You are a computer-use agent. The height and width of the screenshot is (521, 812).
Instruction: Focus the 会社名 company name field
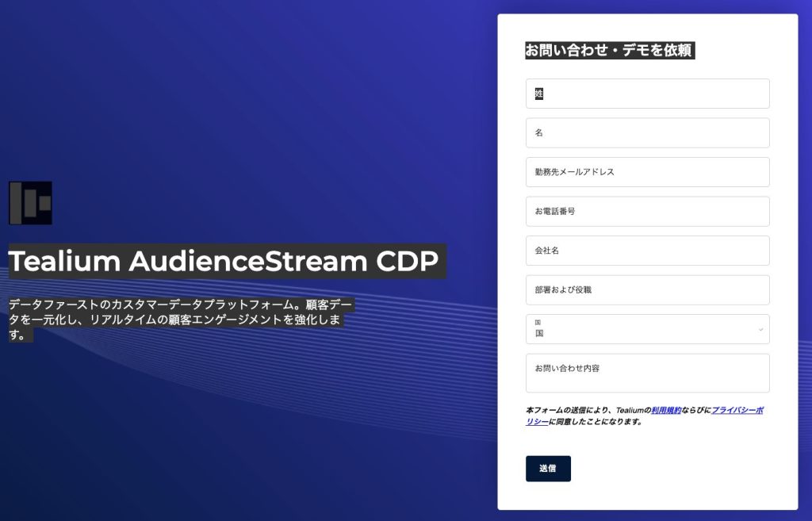pos(647,251)
